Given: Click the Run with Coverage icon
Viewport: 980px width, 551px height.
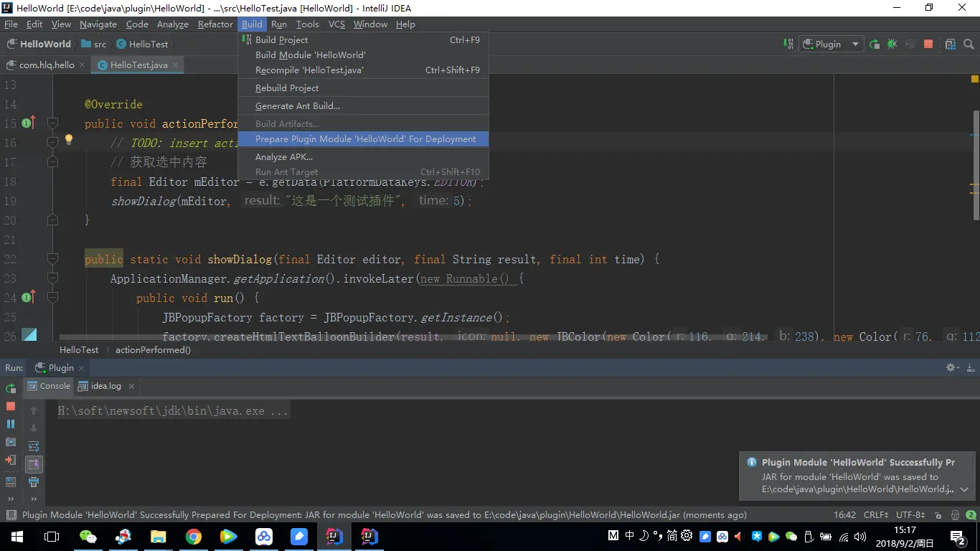Looking at the screenshot, I should tap(910, 44).
